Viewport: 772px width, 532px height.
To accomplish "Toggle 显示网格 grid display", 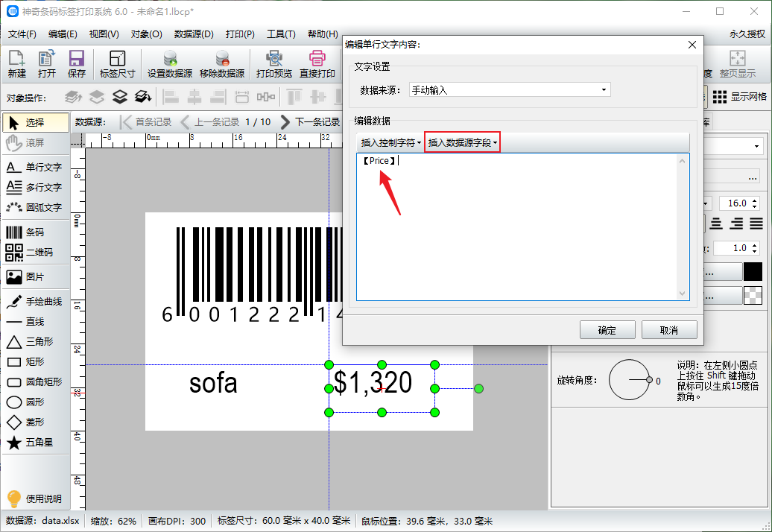I will coord(740,97).
